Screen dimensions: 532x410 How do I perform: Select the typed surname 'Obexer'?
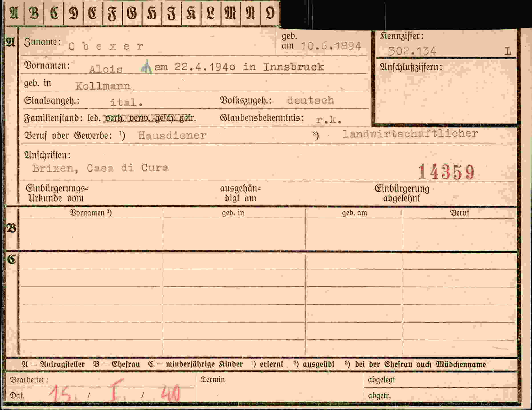click(106, 46)
